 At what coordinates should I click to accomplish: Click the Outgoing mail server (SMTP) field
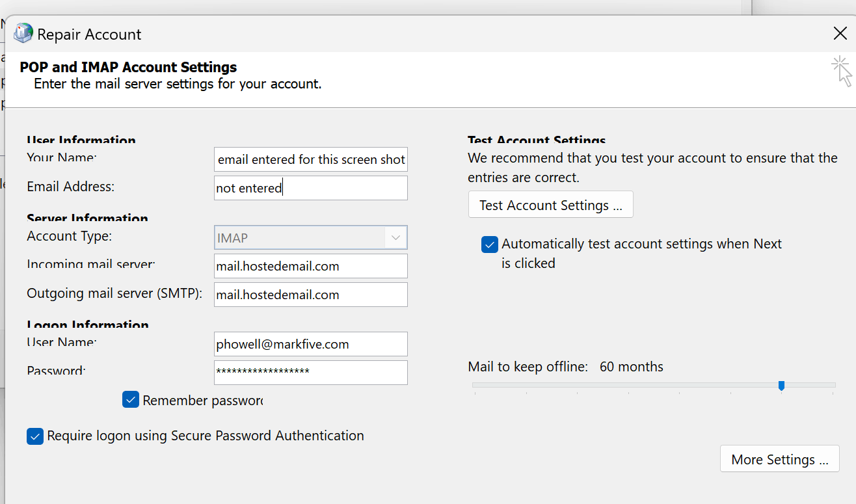(311, 295)
